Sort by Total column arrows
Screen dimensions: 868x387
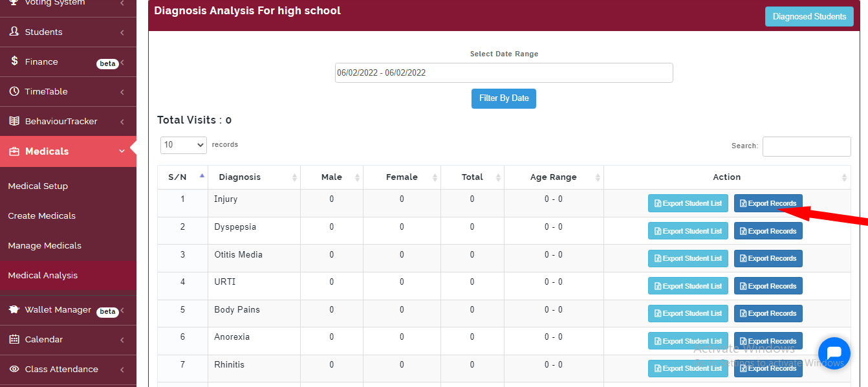[498, 177]
